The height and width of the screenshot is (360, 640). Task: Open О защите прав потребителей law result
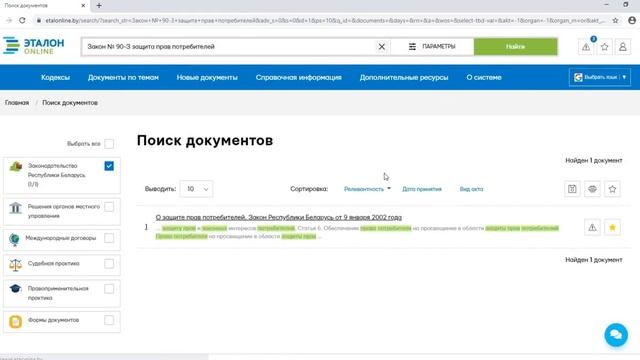tap(278, 217)
